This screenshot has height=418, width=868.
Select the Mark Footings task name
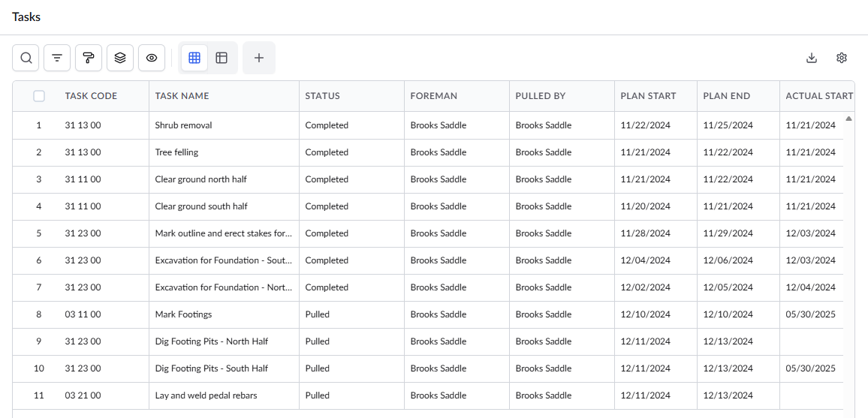(184, 314)
